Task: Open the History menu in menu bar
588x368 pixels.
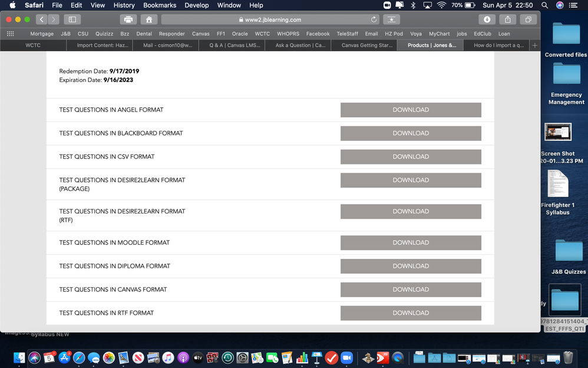Action: [124, 5]
